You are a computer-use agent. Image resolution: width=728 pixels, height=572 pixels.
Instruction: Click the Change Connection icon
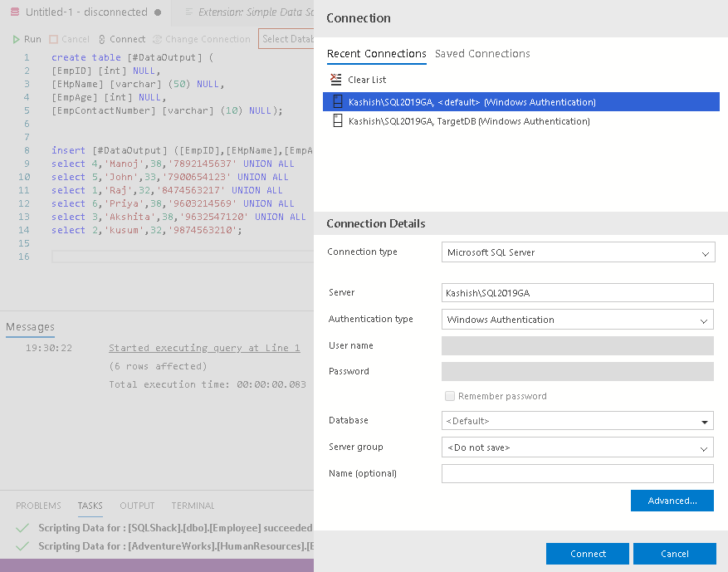tap(158, 39)
